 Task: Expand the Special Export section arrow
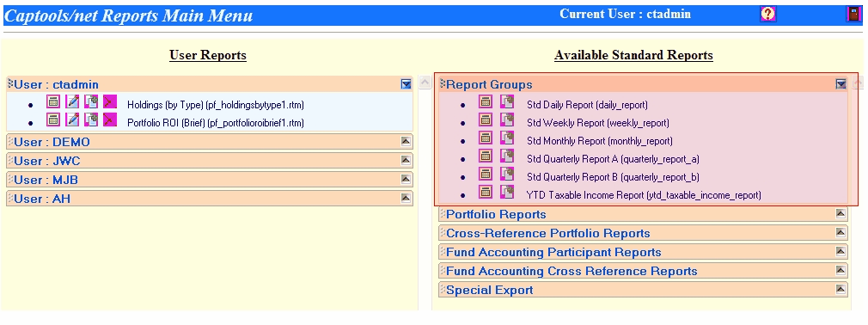pyautogui.click(x=840, y=290)
